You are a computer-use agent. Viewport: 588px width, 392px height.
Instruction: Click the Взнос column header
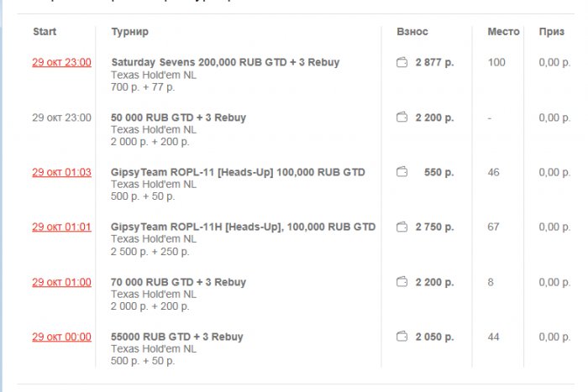point(412,32)
